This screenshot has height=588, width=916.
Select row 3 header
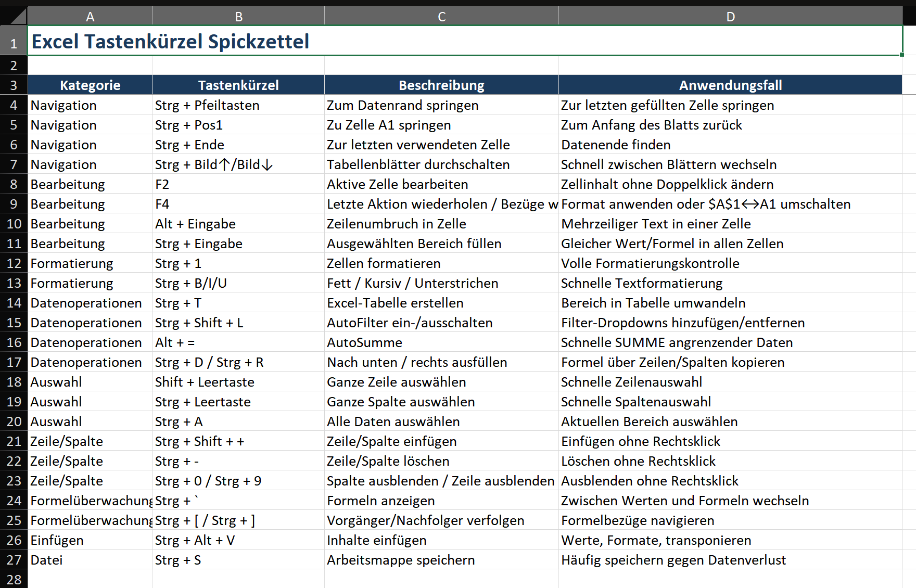[14, 85]
